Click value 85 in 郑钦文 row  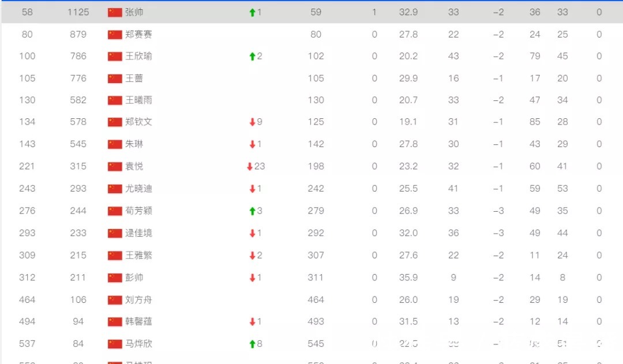click(x=535, y=122)
